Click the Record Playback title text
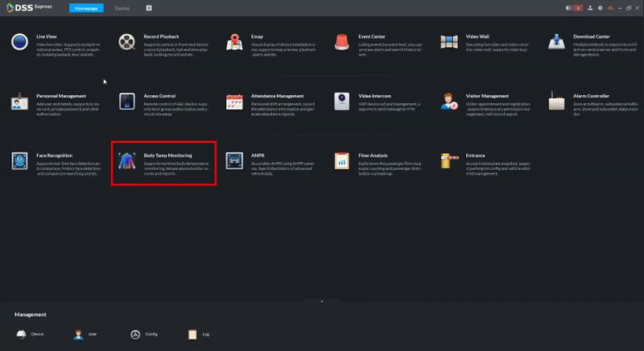The width and height of the screenshot is (644, 351). [162, 36]
